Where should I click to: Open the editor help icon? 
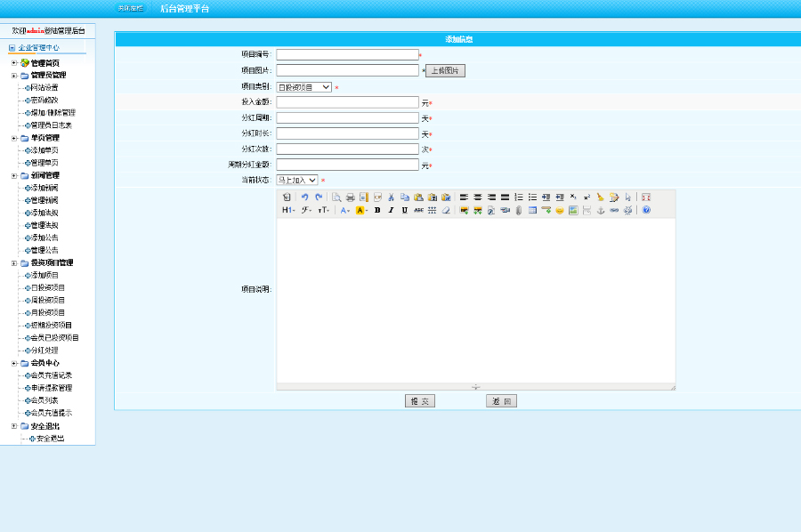(646, 211)
